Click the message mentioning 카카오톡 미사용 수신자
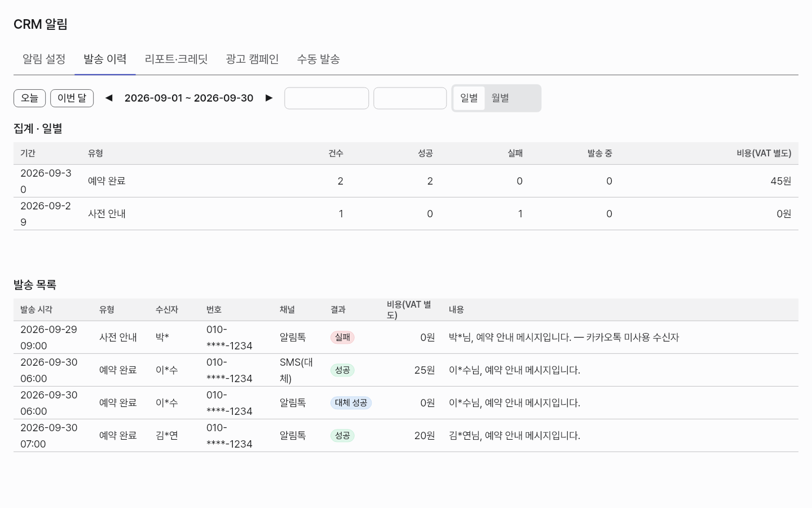 coord(564,338)
